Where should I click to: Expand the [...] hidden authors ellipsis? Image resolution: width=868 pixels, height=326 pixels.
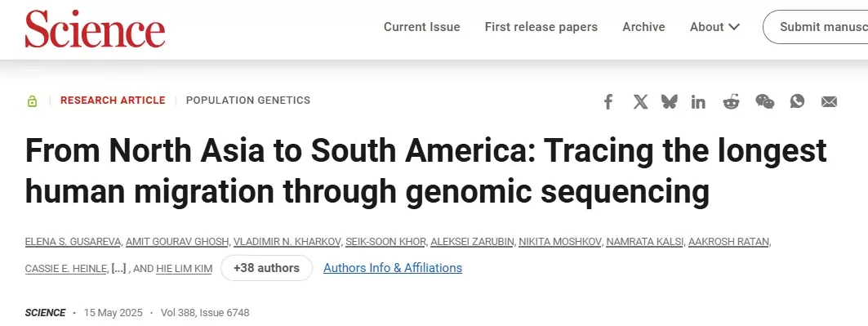click(118, 269)
